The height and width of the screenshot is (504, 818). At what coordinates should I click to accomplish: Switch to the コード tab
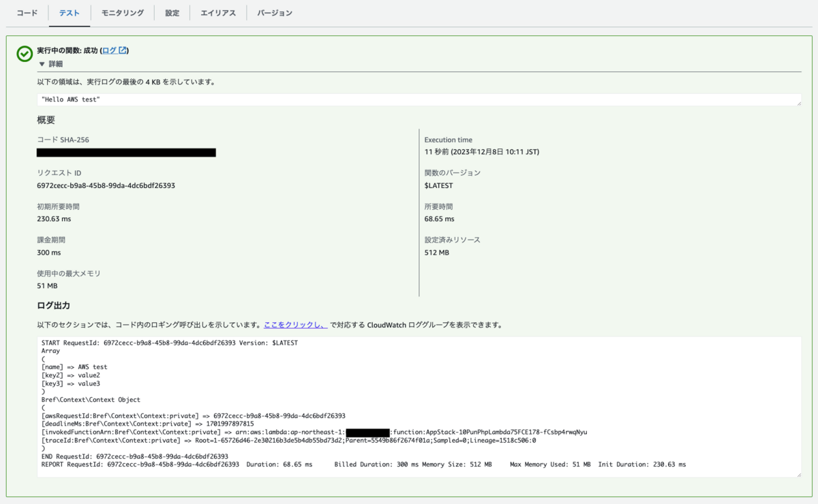(x=27, y=12)
